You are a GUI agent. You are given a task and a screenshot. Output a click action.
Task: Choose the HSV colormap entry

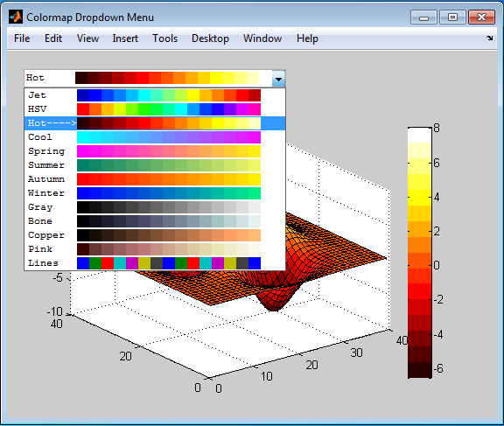155,109
